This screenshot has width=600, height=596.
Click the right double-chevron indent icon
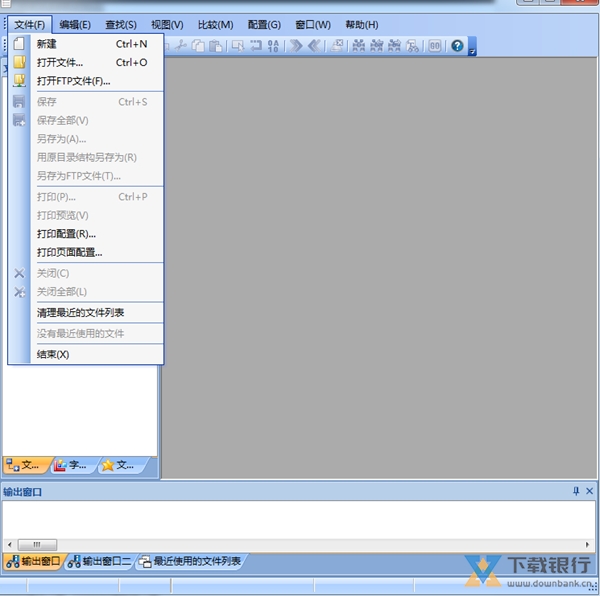296,46
